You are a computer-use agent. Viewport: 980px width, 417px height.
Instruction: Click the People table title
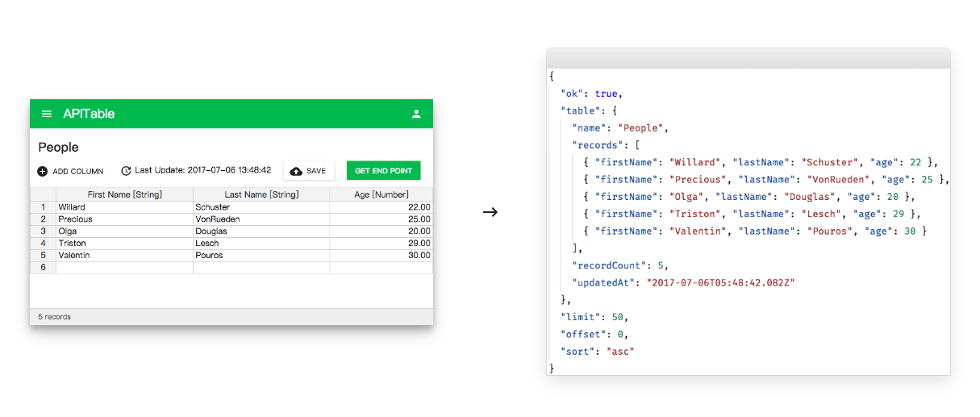pos(58,148)
